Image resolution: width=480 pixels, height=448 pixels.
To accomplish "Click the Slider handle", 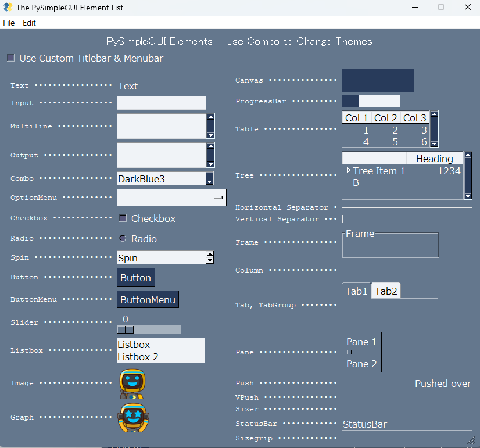I will [x=126, y=330].
